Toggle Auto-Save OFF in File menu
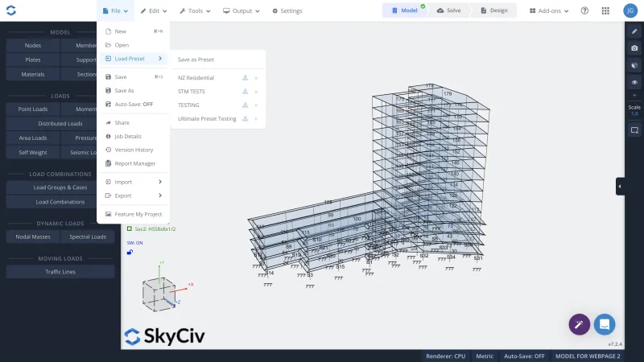Viewport: 644px width, 362px height. click(134, 105)
